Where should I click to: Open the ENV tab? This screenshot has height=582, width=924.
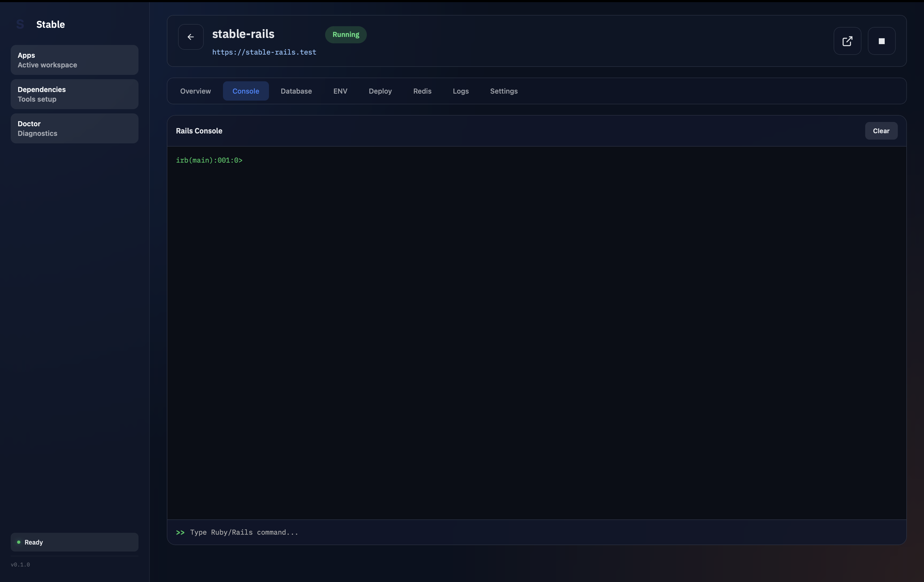pos(340,91)
